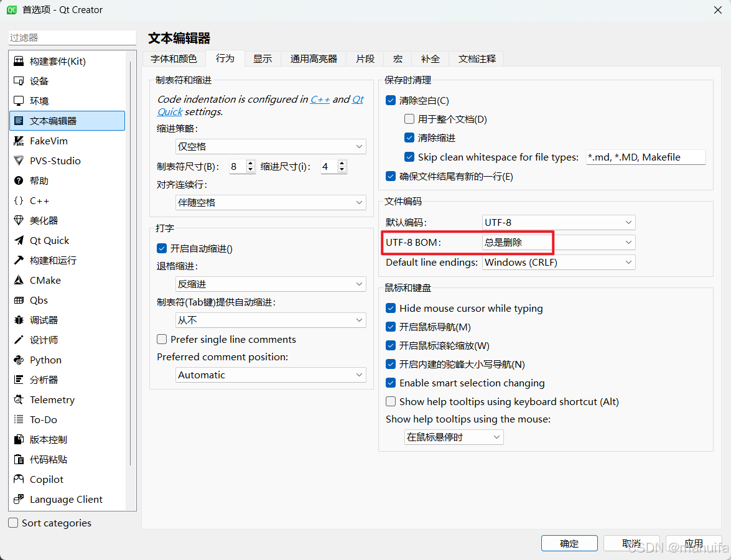
Task: Switch to the 显示 tab
Action: click(x=263, y=58)
